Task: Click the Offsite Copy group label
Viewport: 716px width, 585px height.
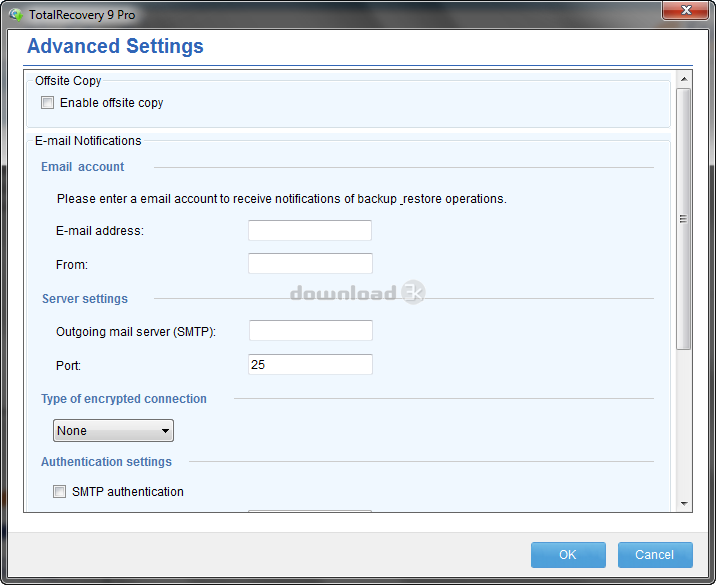Action: pos(68,81)
